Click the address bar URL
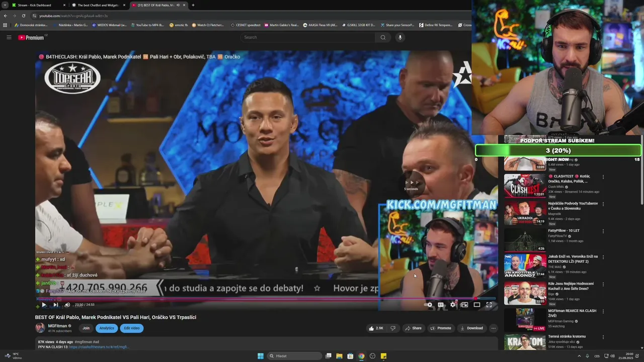 pos(73,16)
